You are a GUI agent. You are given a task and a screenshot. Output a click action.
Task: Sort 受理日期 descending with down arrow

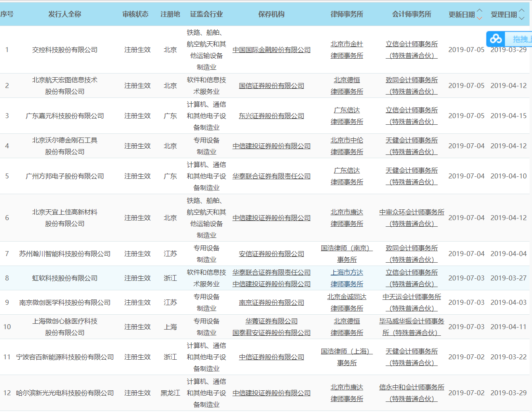point(522,18)
